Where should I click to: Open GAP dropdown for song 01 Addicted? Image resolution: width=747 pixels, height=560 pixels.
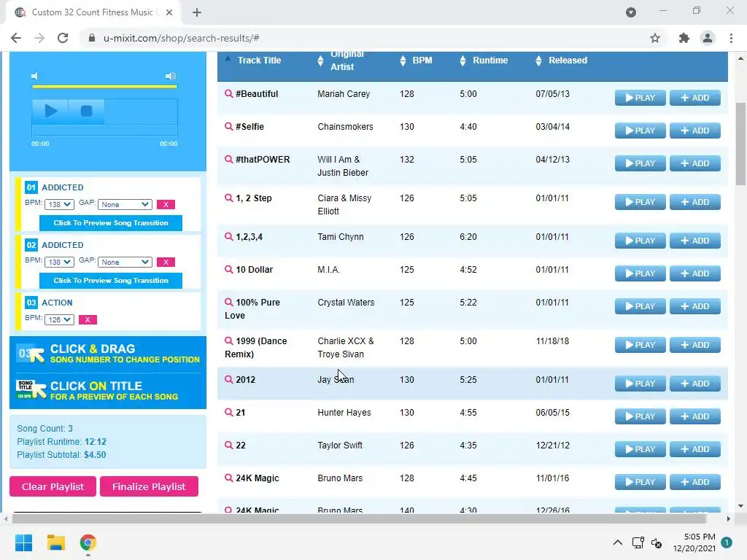tap(125, 204)
